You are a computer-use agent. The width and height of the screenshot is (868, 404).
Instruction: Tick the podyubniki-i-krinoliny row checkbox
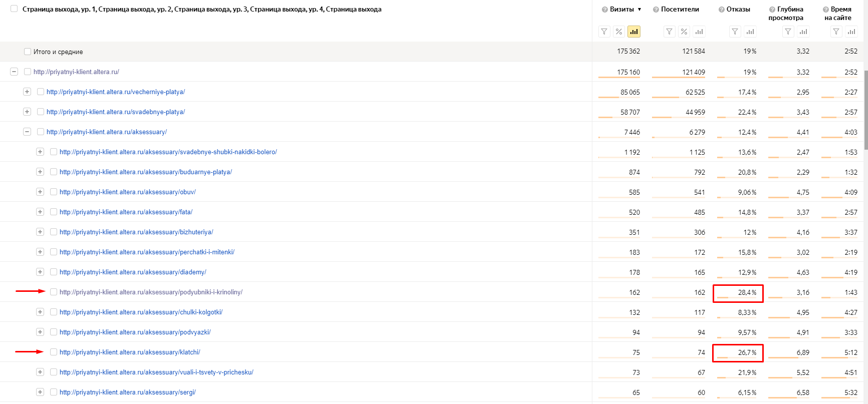[54, 292]
